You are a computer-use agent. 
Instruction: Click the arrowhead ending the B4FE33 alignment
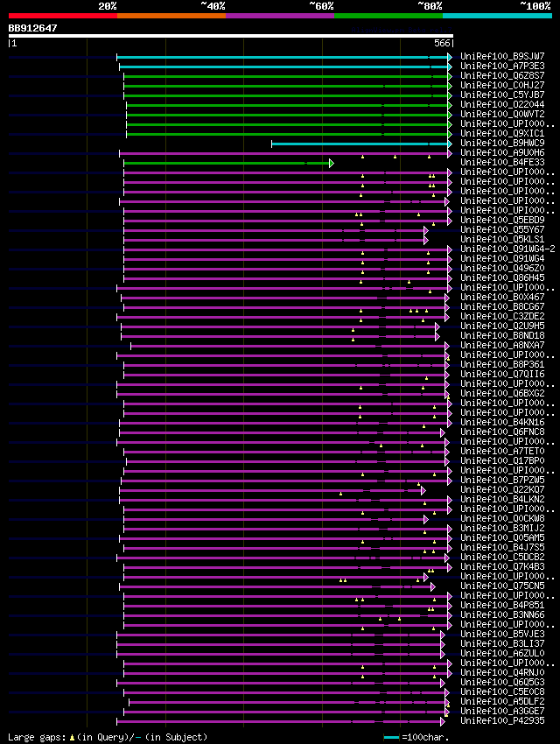332,163
